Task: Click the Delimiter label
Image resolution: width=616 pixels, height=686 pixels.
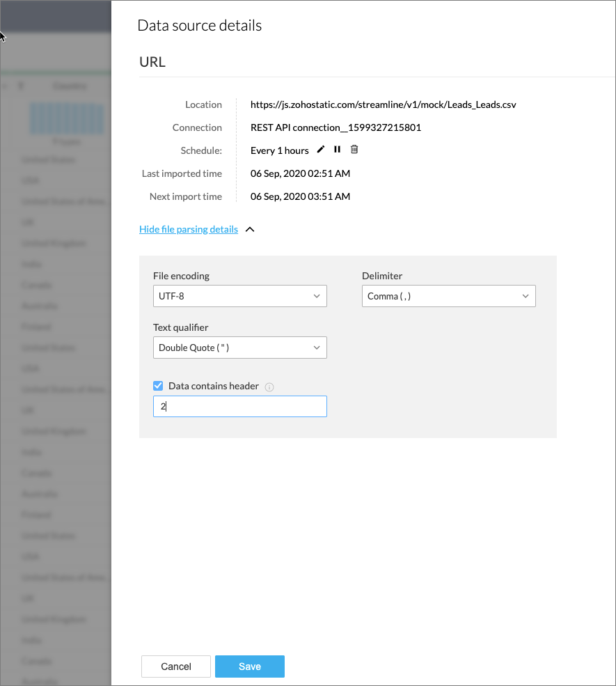Action: click(x=382, y=276)
